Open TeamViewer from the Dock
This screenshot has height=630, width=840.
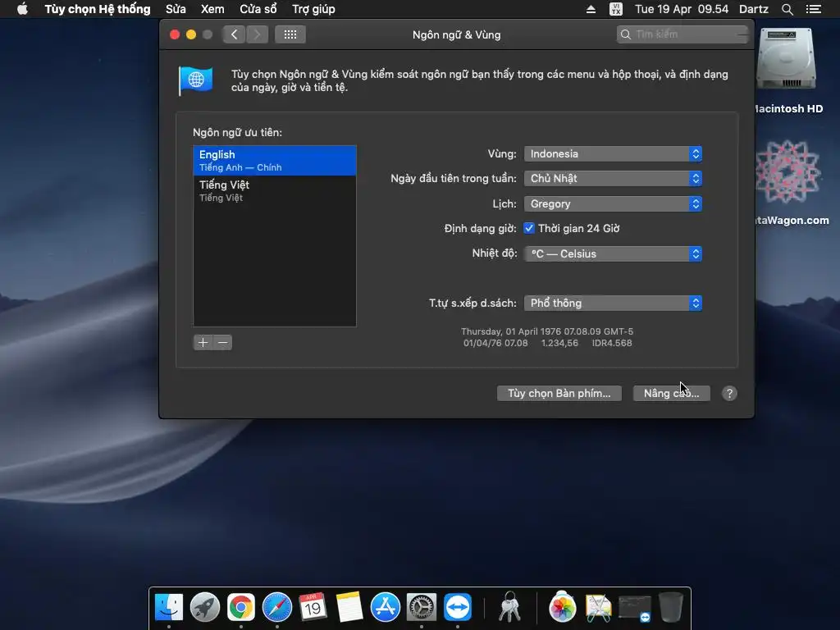(x=458, y=607)
